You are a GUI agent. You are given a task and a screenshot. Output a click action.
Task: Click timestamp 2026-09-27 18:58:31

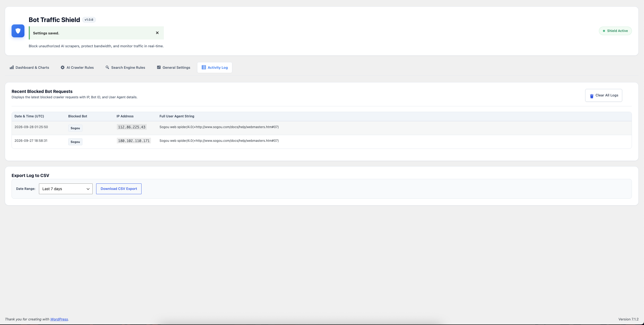[x=31, y=141]
